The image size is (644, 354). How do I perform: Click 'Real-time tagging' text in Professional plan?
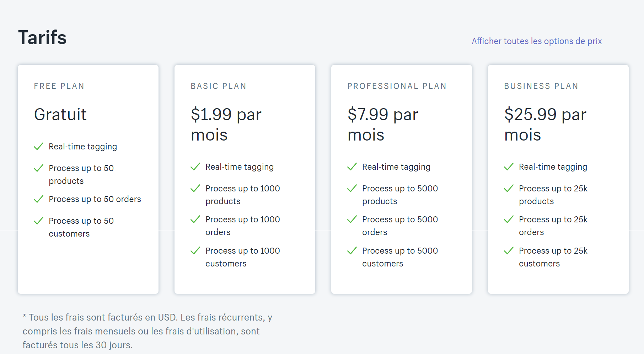coord(396,167)
